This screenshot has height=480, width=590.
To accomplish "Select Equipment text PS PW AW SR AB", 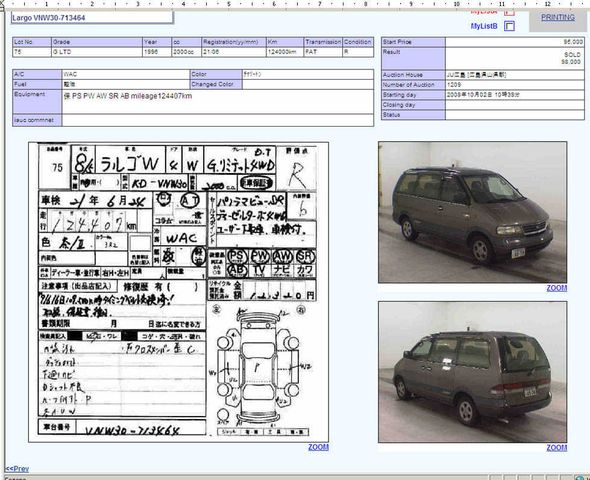I will point(100,96).
